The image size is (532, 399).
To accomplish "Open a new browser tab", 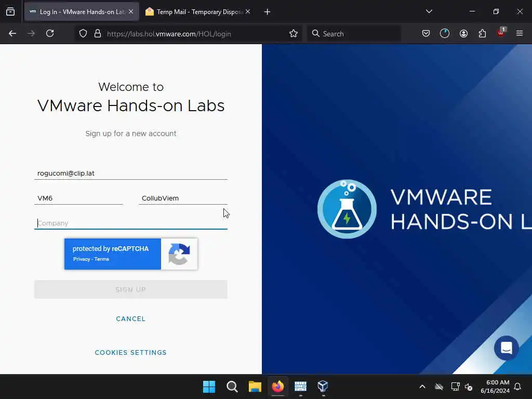I will (267, 12).
